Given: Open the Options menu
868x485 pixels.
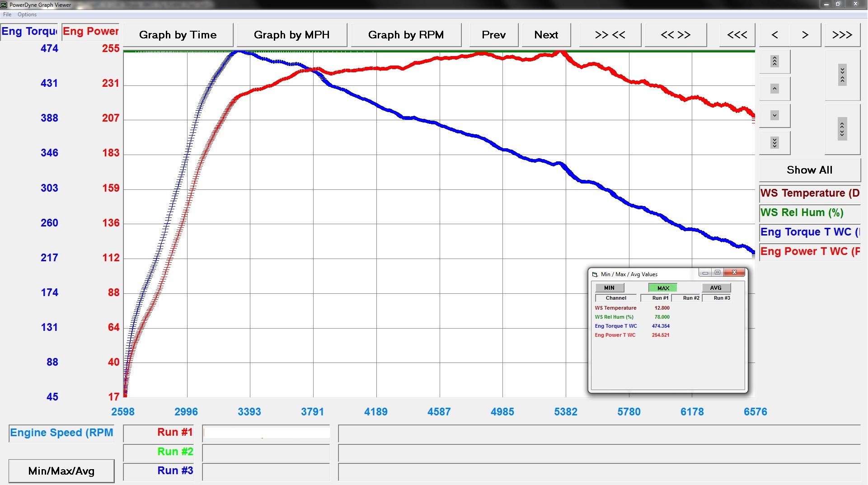Looking at the screenshot, I should [x=27, y=14].
